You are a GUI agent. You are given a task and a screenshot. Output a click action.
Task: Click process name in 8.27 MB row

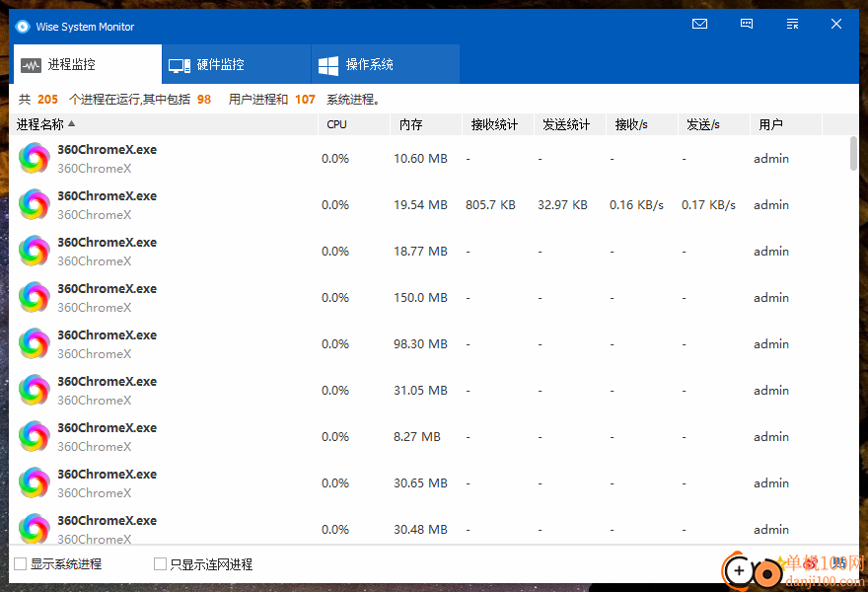click(108, 428)
